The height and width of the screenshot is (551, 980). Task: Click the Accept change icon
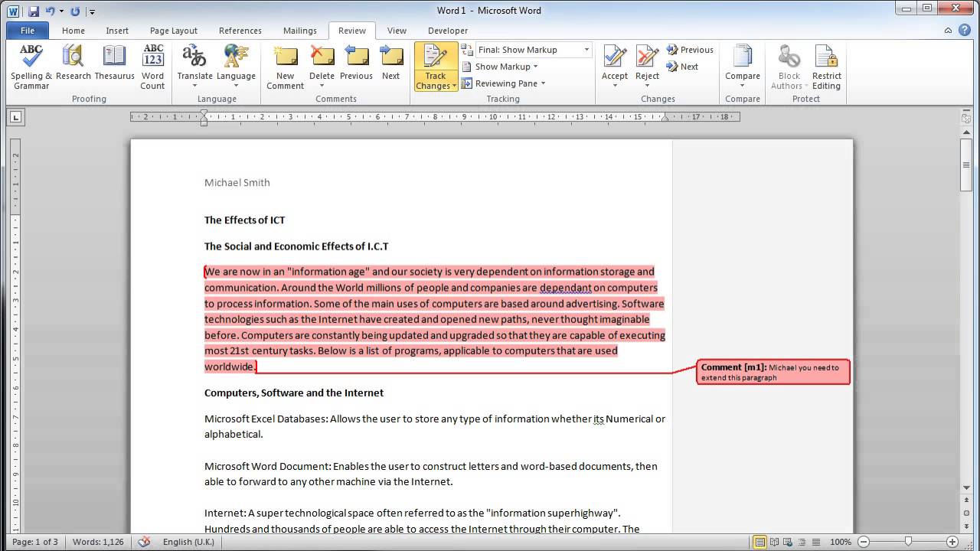(x=615, y=57)
